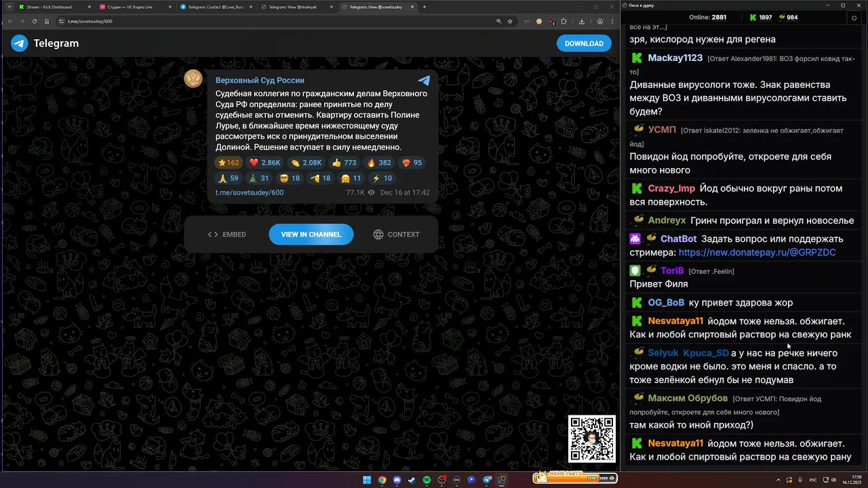Reload the current page
868x488 pixels.
pyautogui.click(x=35, y=21)
